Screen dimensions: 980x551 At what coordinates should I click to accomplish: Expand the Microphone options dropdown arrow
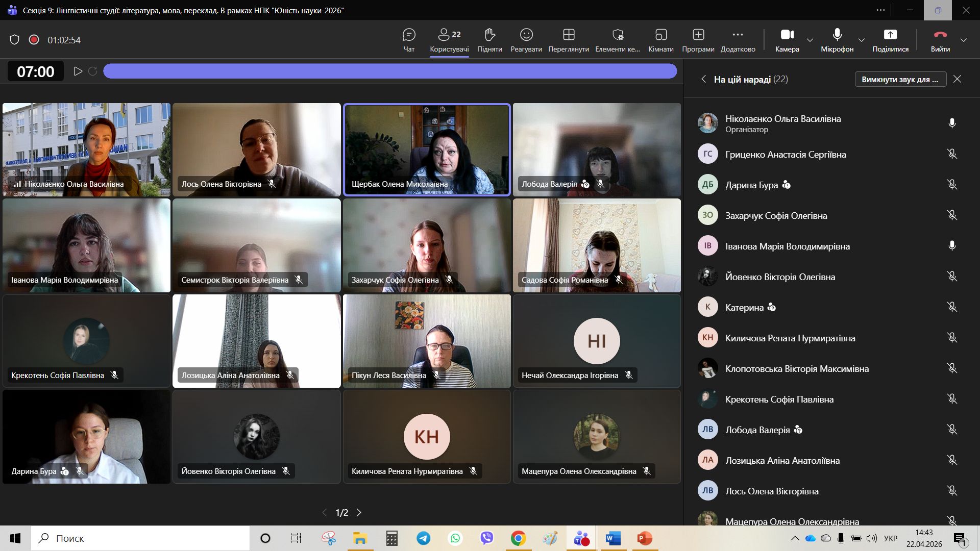tap(862, 40)
